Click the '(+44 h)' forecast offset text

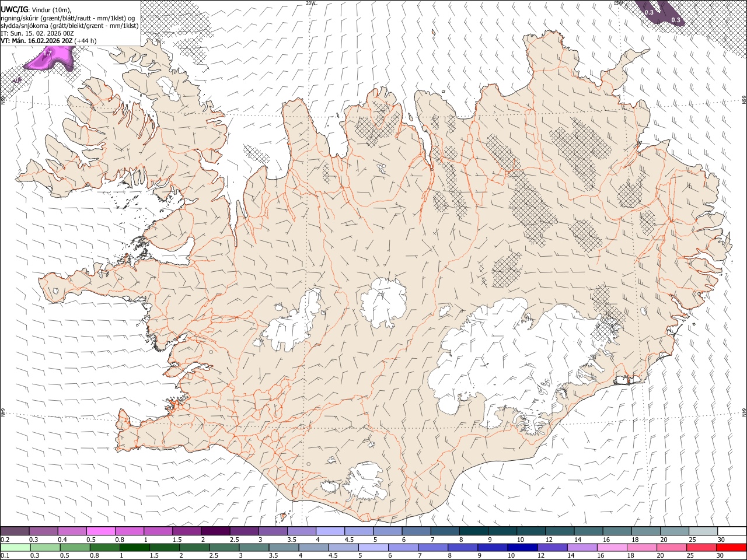tap(86, 41)
